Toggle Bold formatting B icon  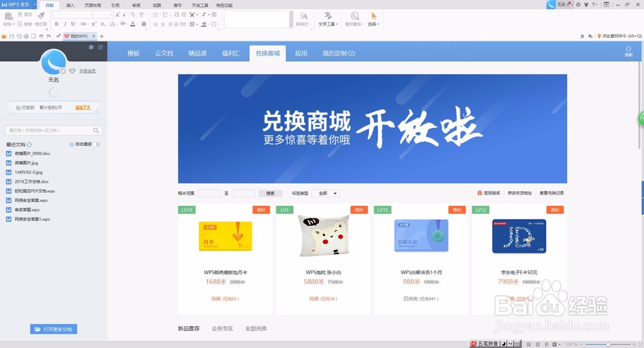click(x=57, y=24)
